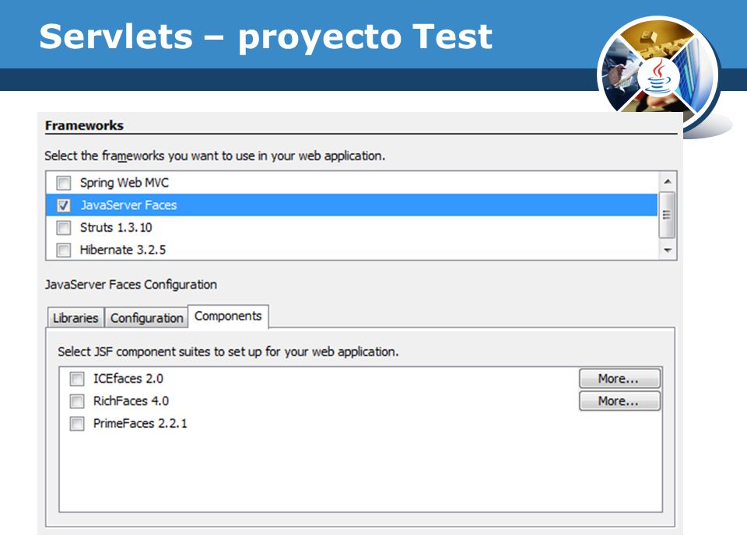Select the Spring Web MVC text label

(x=124, y=183)
